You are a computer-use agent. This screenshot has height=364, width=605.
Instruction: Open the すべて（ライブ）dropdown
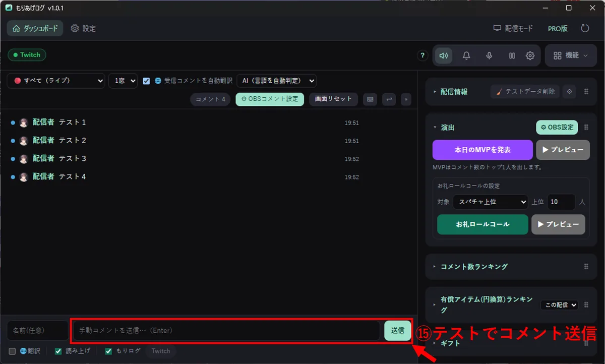[x=56, y=81]
